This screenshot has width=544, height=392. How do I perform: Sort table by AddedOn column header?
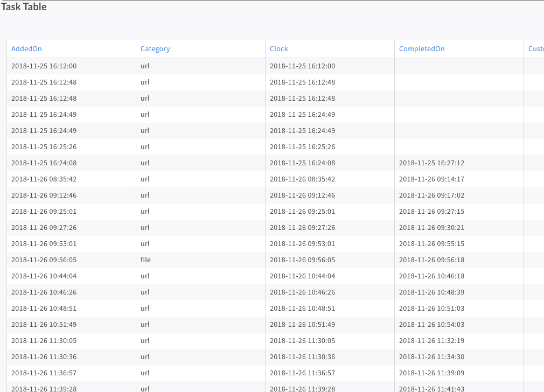26,49
